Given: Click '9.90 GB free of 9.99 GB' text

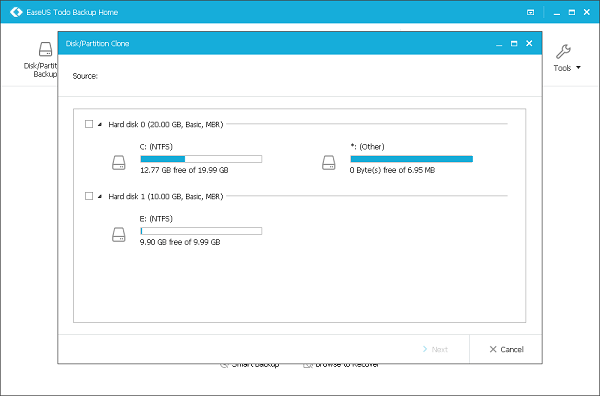Looking at the screenshot, I should (180, 242).
